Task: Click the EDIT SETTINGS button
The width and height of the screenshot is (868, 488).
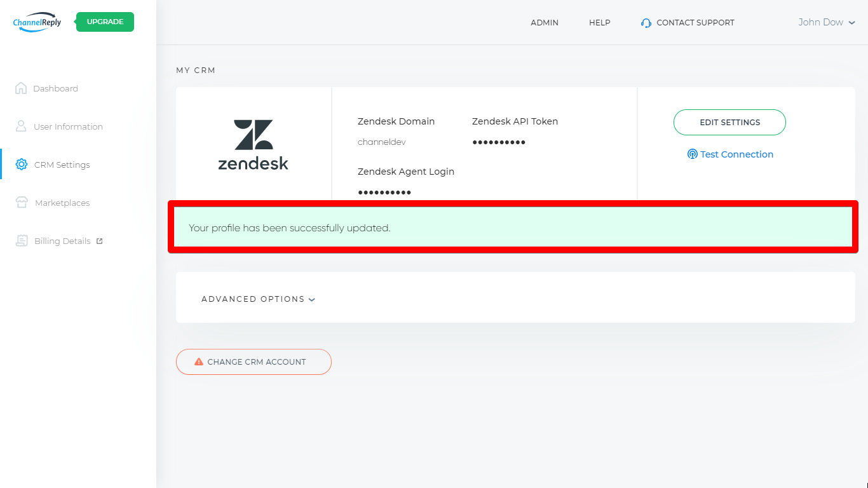Action: (x=729, y=123)
